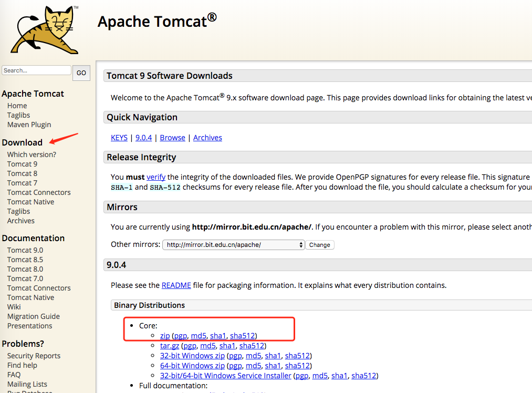Open the Other mirrors dropdown
The height and width of the screenshot is (393, 532).
point(233,245)
